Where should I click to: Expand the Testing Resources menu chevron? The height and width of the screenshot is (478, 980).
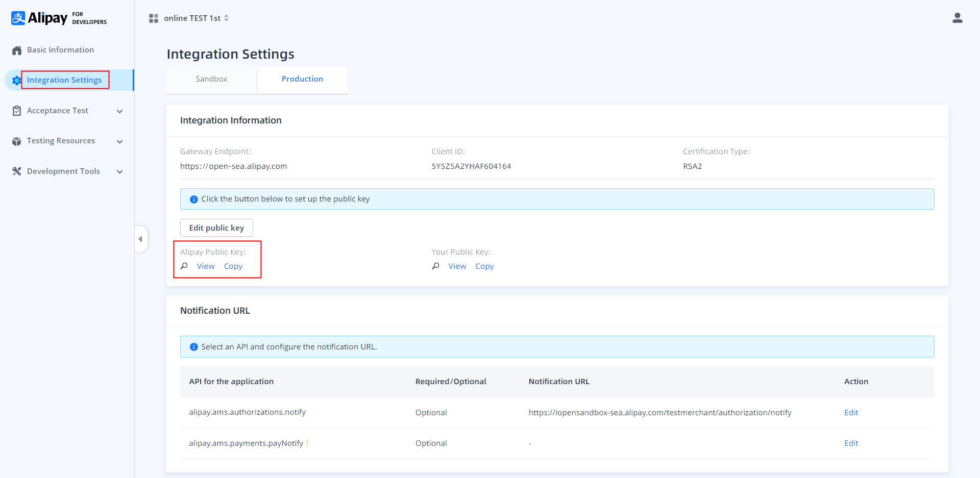click(x=119, y=142)
